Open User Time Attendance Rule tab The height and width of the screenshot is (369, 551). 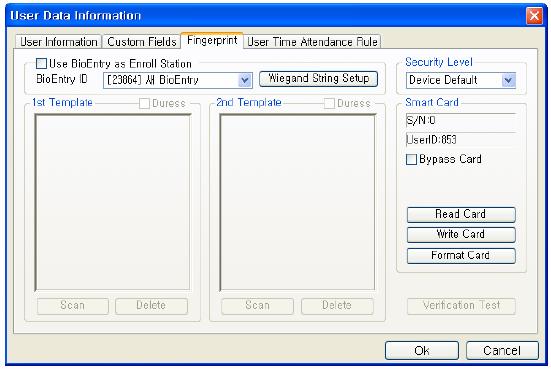312,42
